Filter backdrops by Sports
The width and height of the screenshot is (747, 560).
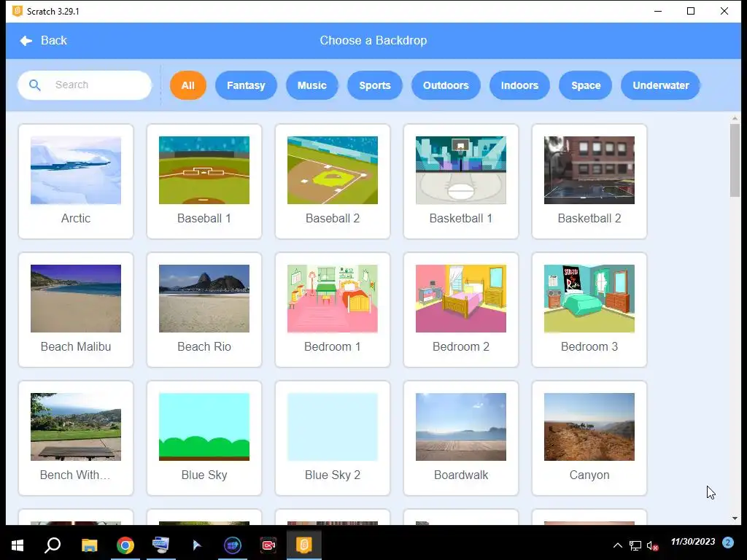374,85
